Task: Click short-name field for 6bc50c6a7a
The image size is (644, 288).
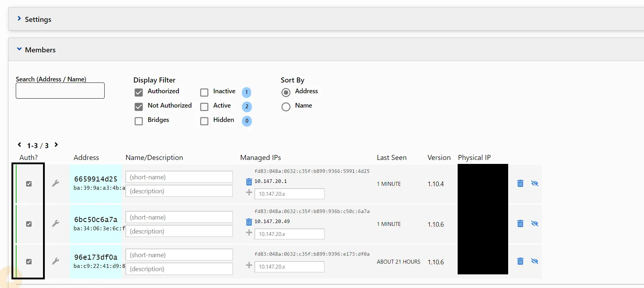Action: click(179, 217)
